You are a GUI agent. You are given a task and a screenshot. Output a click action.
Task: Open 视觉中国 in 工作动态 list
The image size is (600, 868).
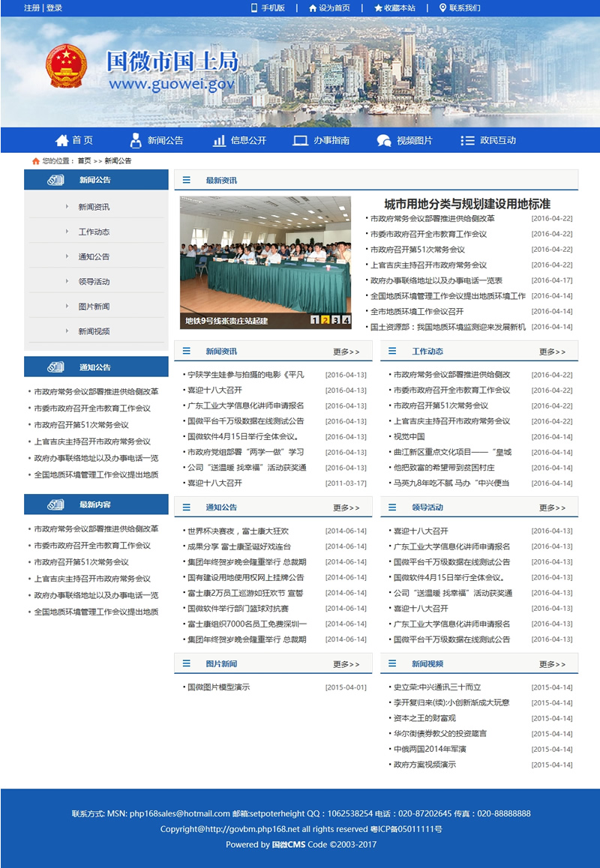pos(409,437)
